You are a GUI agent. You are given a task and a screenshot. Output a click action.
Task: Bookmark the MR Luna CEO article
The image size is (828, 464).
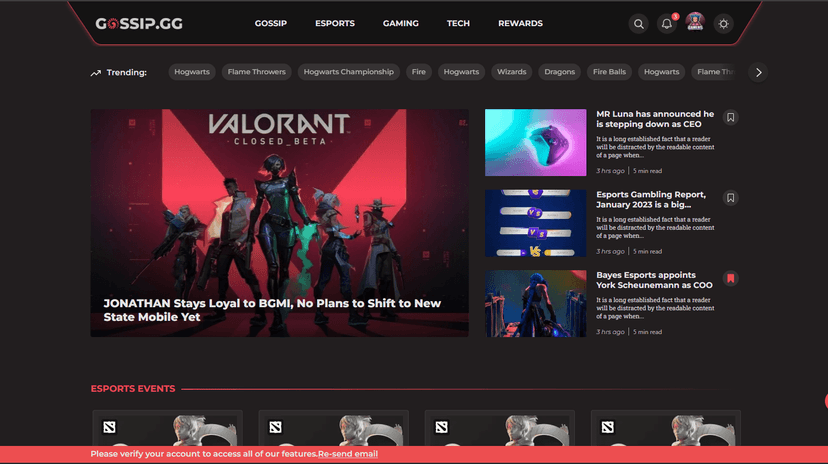[731, 117]
